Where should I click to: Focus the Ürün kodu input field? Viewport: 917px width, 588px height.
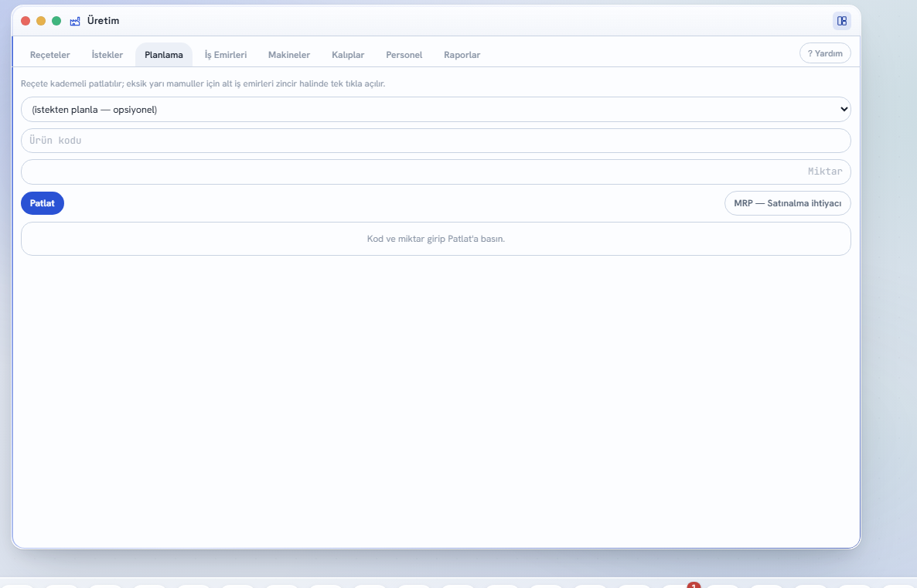coord(436,141)
